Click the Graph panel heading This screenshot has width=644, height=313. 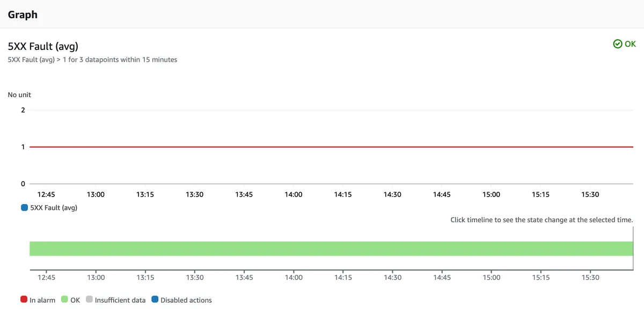click(23, 14)
